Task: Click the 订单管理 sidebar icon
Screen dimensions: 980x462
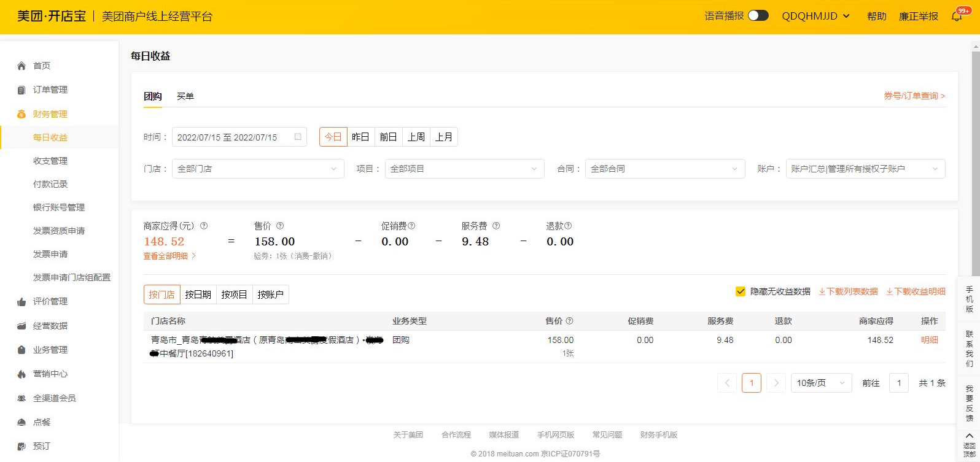Action: [21, 90]
